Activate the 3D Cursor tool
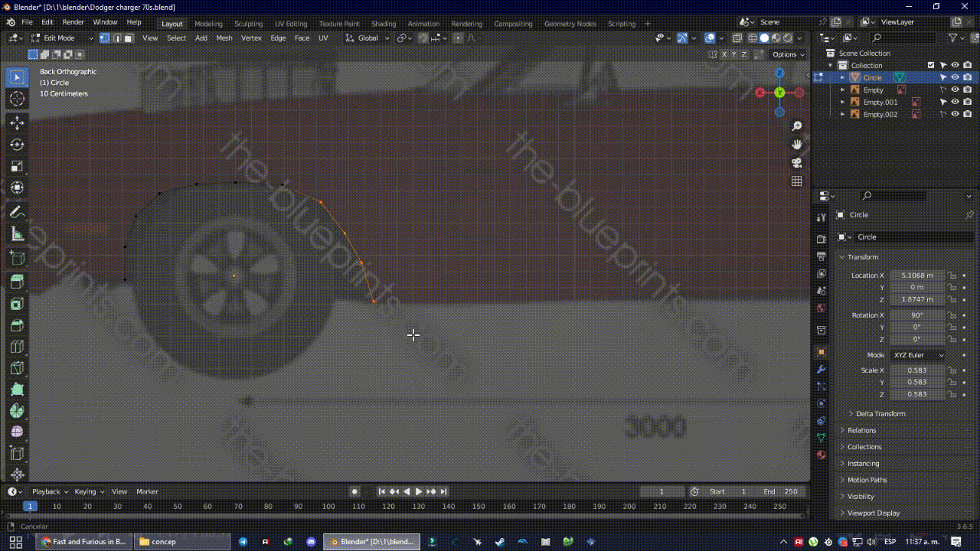Viewport: 980px width, 551px height. coord(17,98)
